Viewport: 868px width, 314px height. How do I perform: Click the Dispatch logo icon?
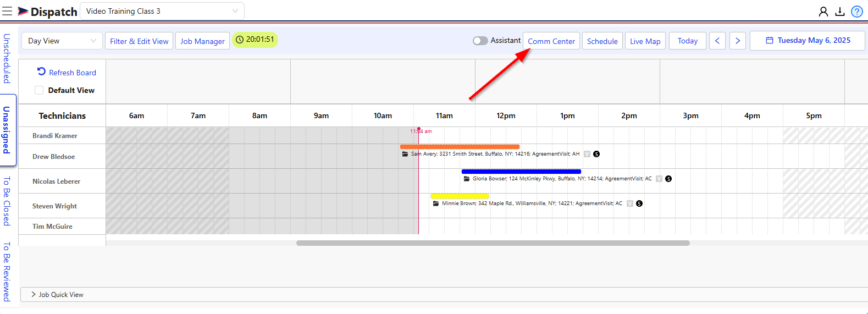(x=23, y=11)
